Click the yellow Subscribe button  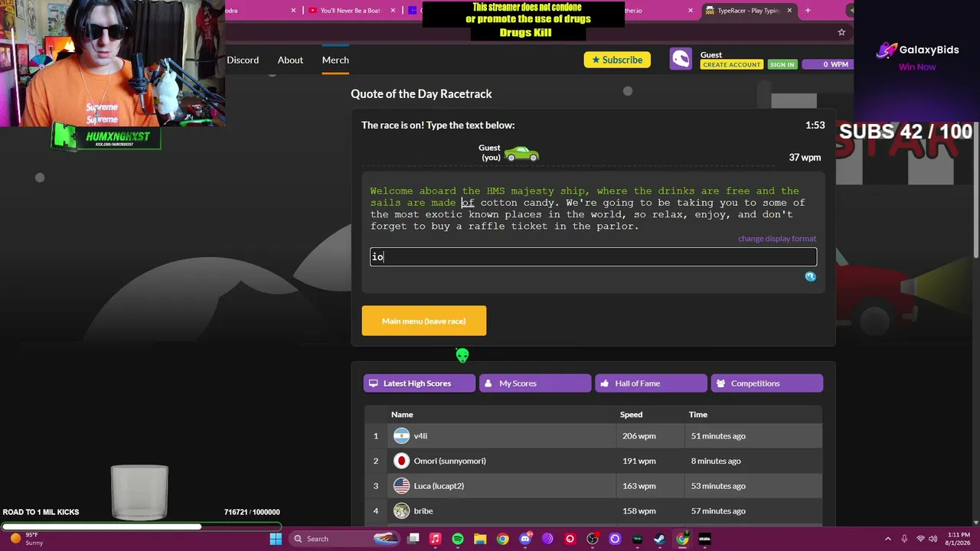[617, 60]
